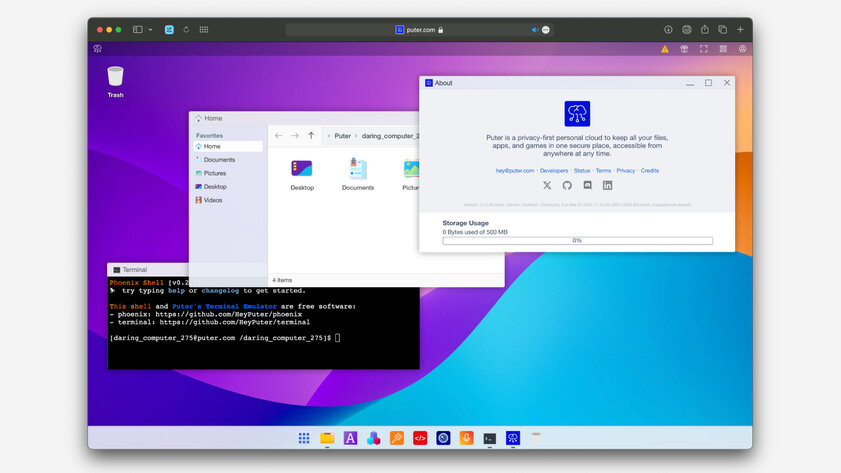Open the Privacy link in About

pyautogui.click(x=625, y=171)
